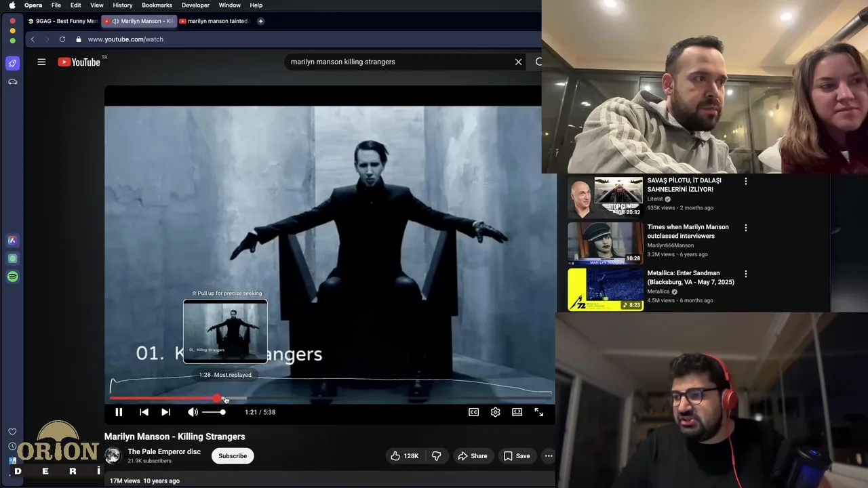The image size is (868, 488).
Task: Open the Marilyn666Manson channel link
Action: (x=670, y=245)
